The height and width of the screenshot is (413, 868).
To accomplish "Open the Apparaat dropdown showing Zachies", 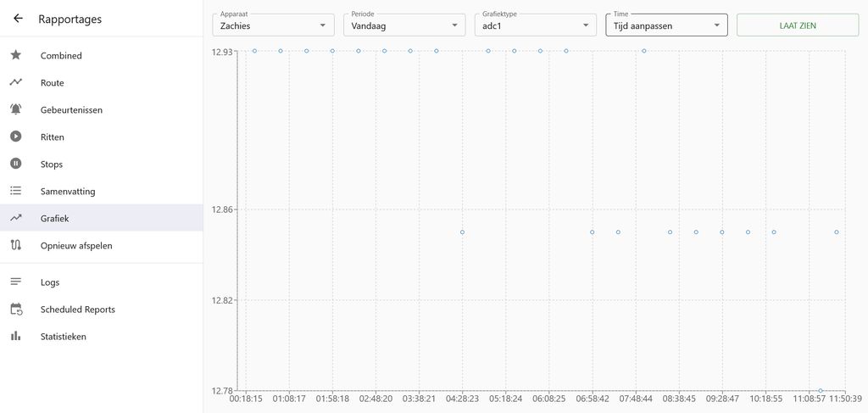I will pyautogui.click(x=273, y=25).
